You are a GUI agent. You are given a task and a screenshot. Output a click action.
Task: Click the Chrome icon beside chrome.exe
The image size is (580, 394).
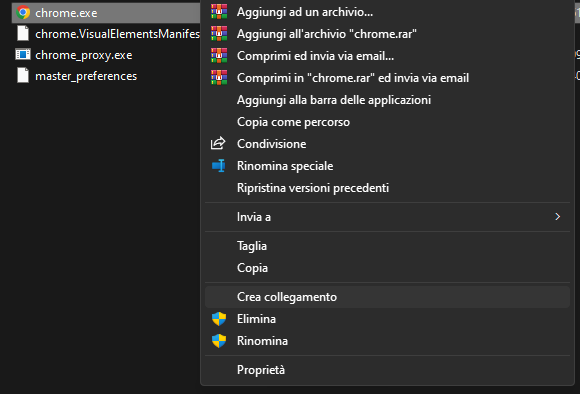pyautogui.click(x=23, y=13)
